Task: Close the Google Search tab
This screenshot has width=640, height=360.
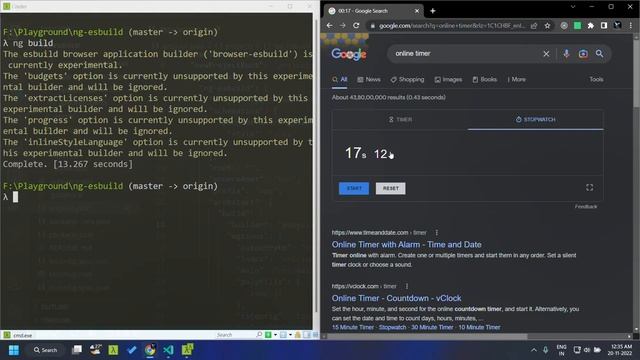Action: click(x=417, y=11)
